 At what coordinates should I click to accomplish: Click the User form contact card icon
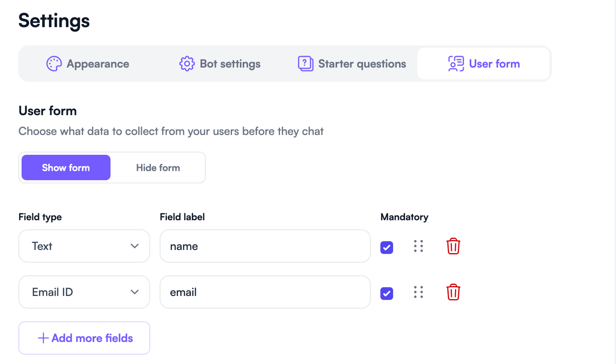(455, 64)
